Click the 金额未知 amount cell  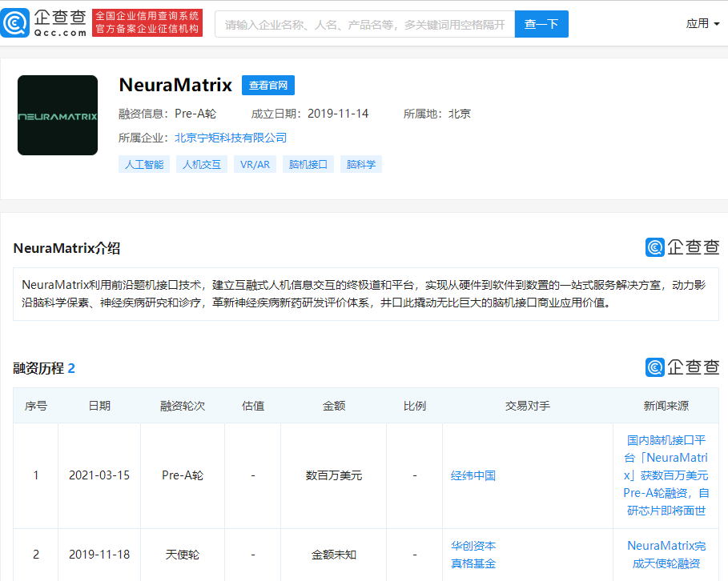pyautogui.click(x=334, y=555)
